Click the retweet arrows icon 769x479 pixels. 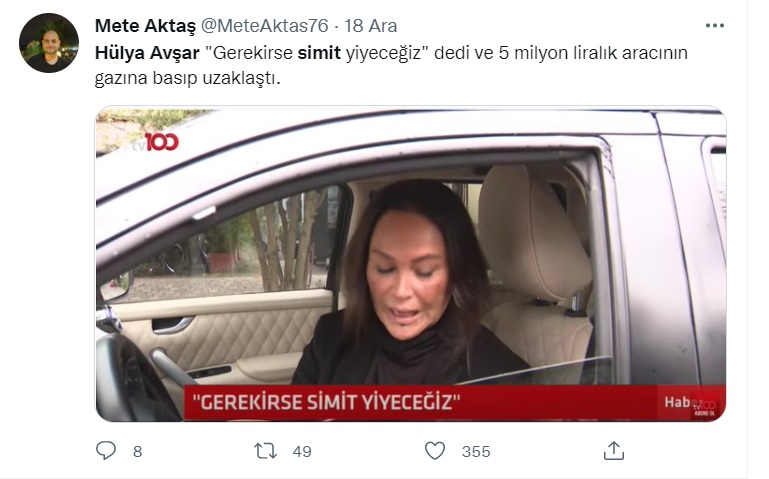tap(265, 451)
